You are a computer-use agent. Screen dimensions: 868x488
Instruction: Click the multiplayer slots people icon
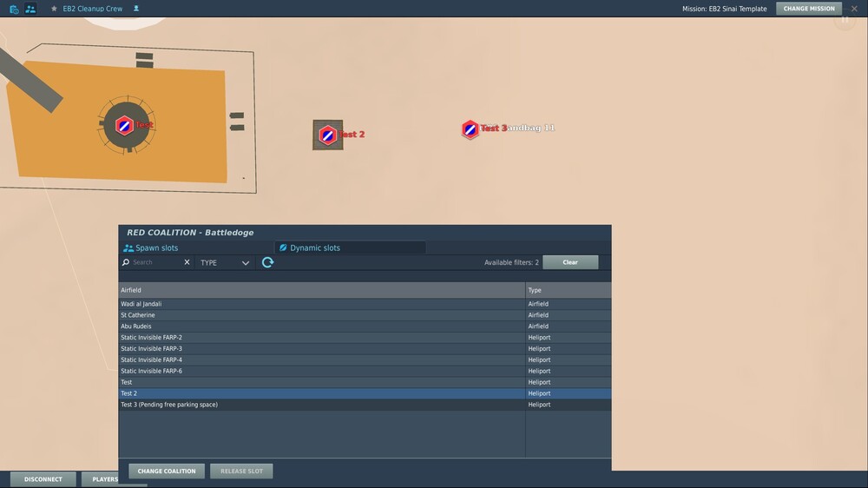(30, 9)
